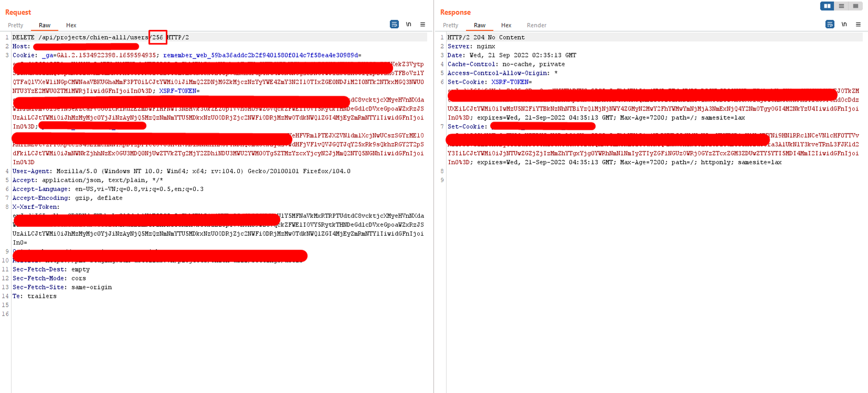Switch Response view to the Hex tab
Image resolution: width=868 pixels, height=393 pixels.
[506, 25]
